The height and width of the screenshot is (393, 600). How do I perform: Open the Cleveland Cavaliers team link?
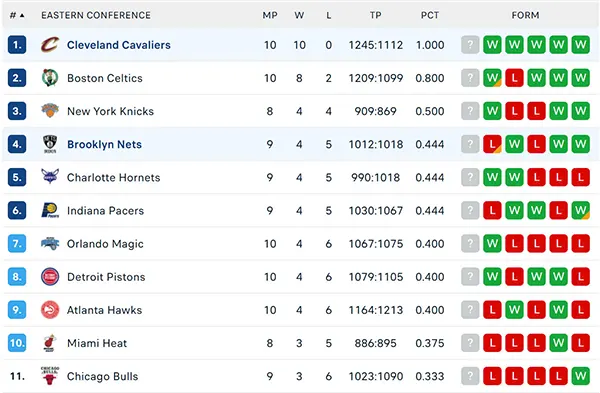[119, 45]
